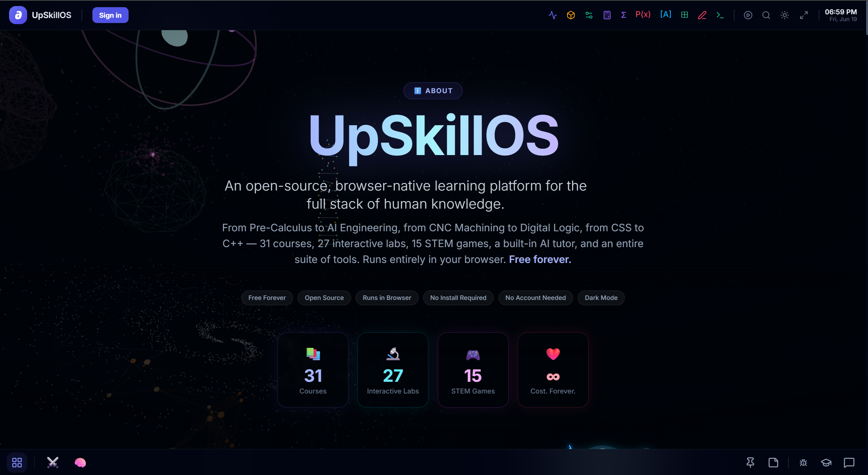This screenshot has width=868, height=475.
Task: Click the bug report icon
Action: 804,463
